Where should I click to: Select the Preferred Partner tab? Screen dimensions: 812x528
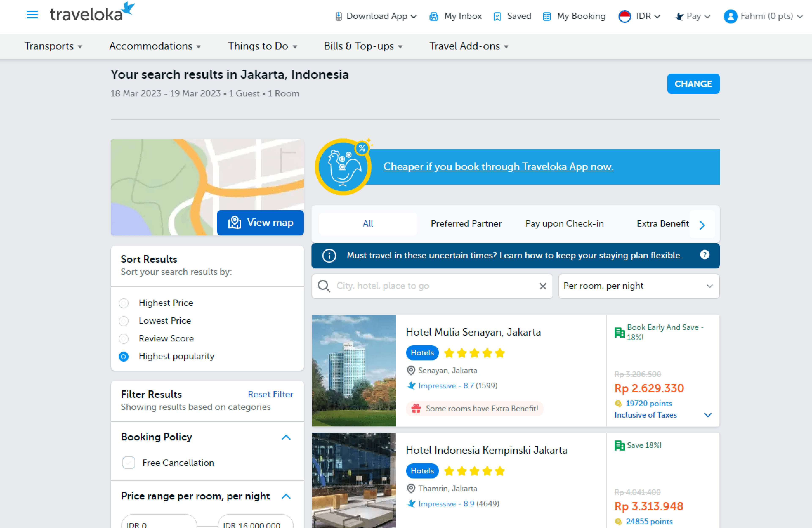(x=466, y=224)
